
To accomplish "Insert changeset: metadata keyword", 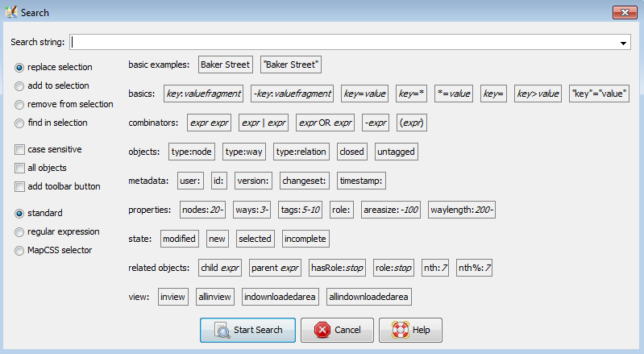I will (305, 181).
